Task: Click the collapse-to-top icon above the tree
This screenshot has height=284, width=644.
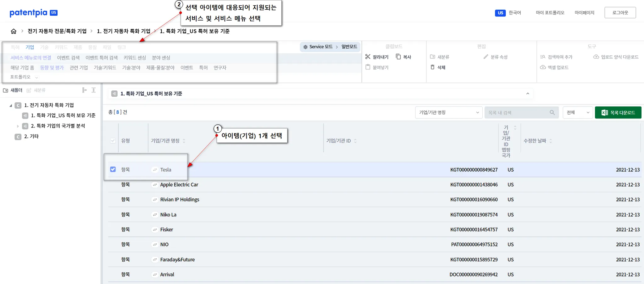Action: [x=93, y=90]
